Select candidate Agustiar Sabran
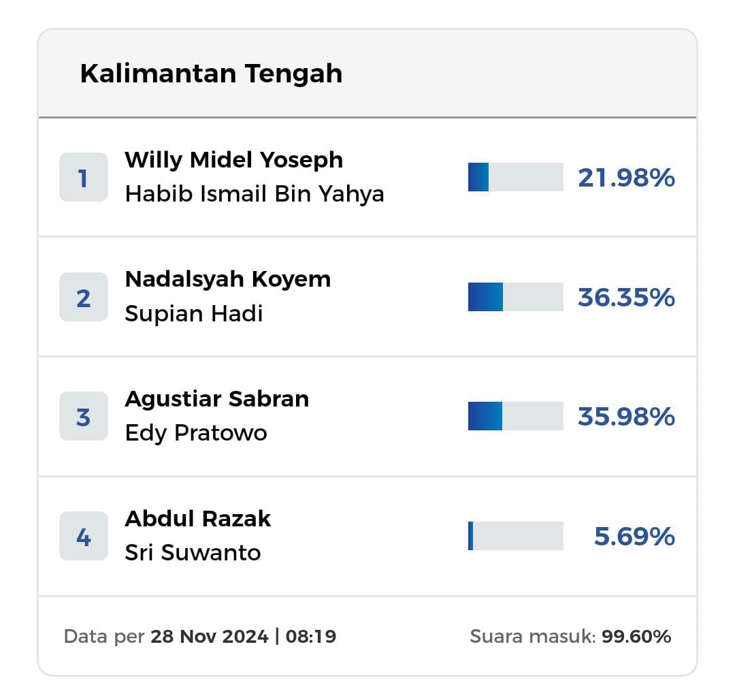 coord(216,399)
